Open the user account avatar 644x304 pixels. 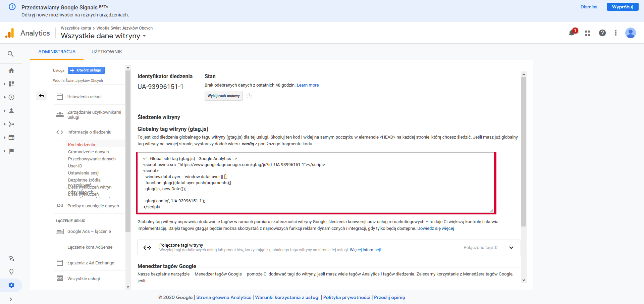click(x=631, y=33)
